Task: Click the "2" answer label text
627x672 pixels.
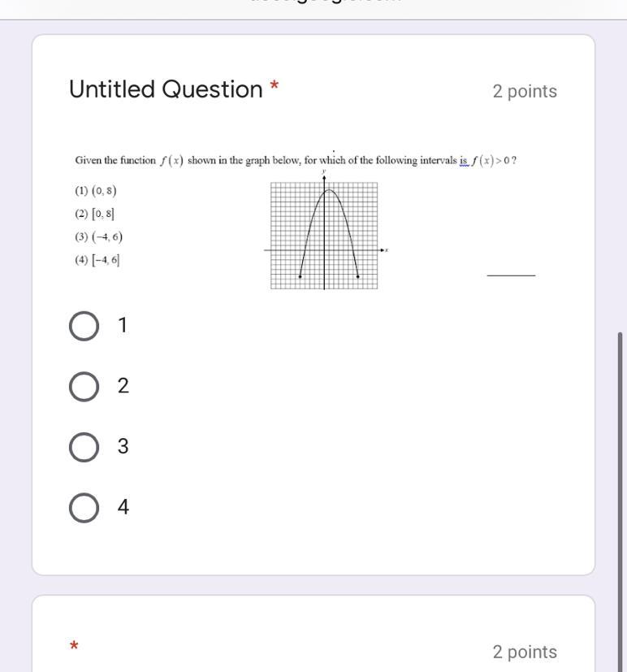Action: (x=123, y=386)
